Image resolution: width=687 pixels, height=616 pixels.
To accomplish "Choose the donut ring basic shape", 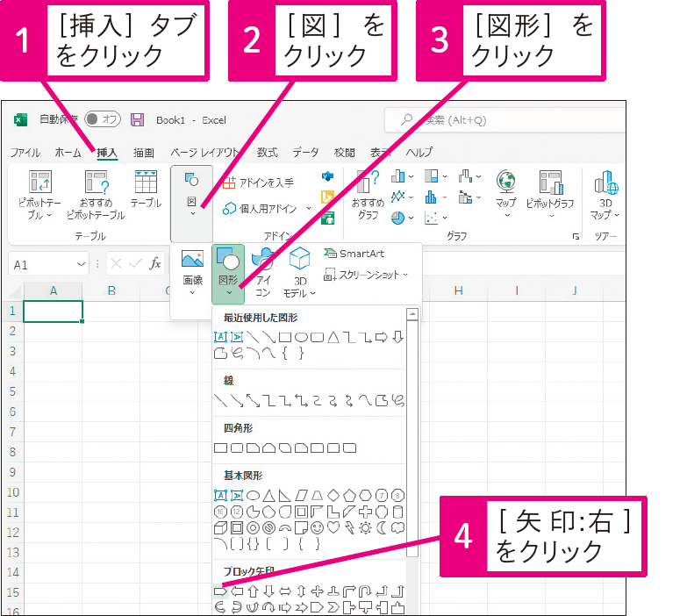I will click(253, 528).
